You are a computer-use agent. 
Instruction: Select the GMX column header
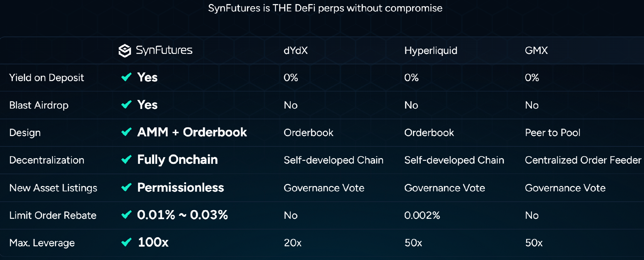[536, 51]
